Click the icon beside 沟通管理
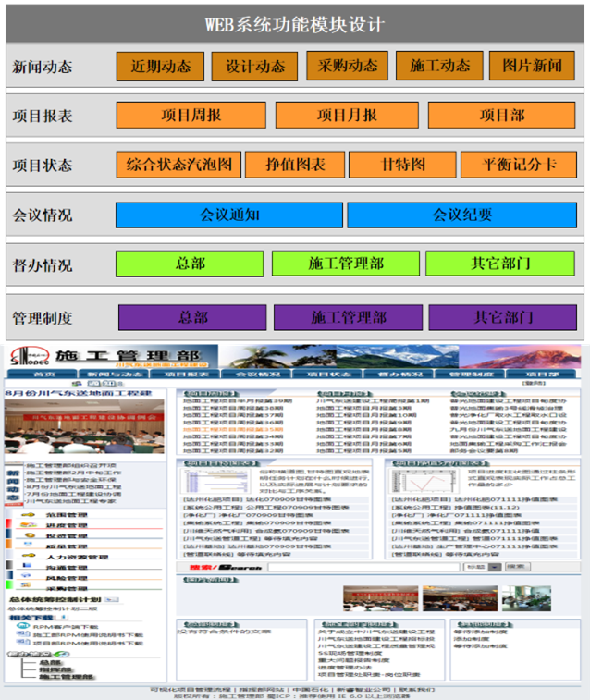This screenshot has height=700, width=590. tap(26, 566)
